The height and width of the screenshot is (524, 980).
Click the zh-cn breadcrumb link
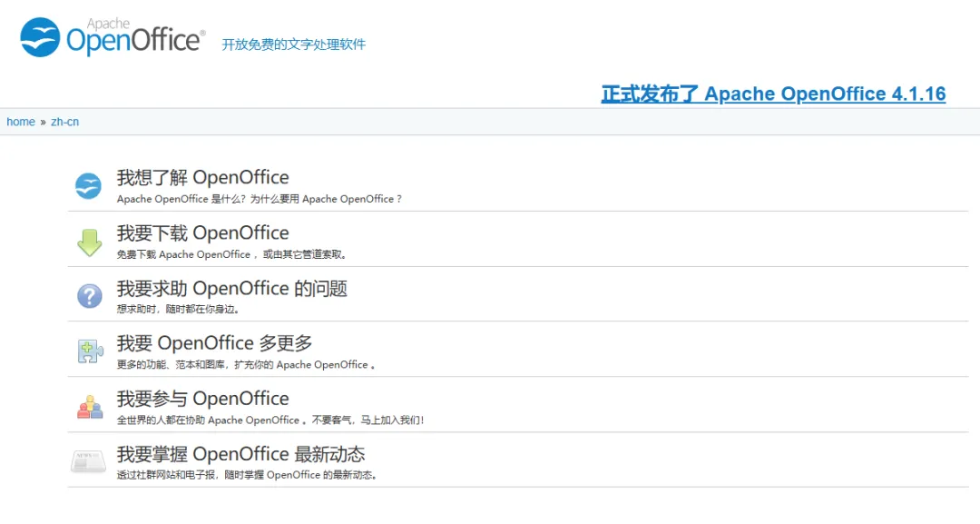coord(65,122)
